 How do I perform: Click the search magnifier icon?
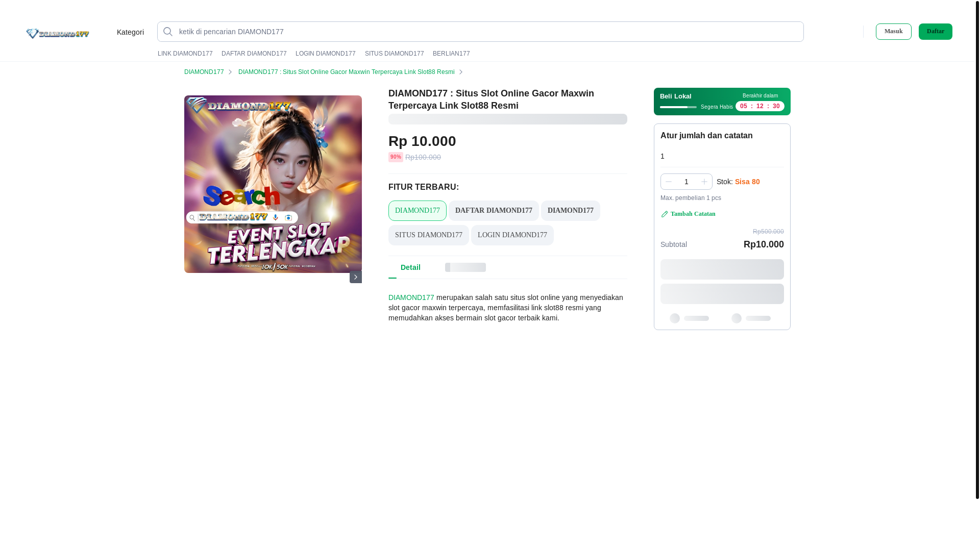tap(168, 32)
